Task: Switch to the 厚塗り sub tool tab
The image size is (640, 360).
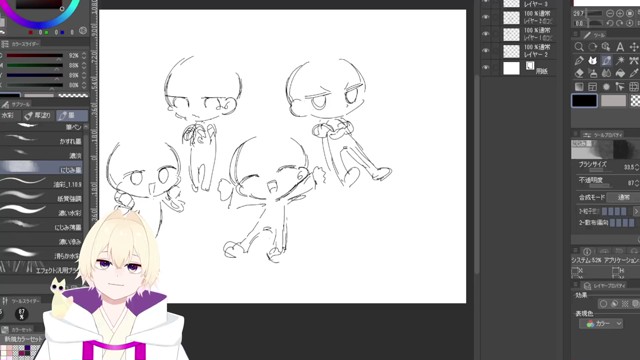Action: 38,116
